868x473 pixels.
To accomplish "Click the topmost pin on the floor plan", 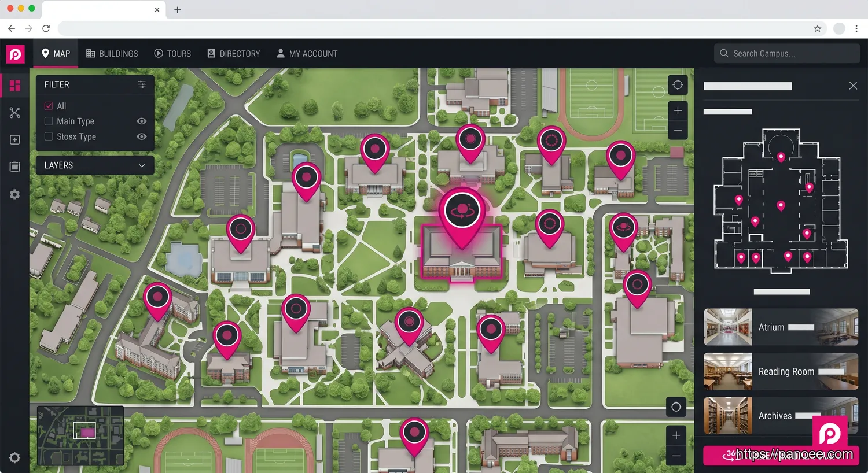I will [781, 157].
